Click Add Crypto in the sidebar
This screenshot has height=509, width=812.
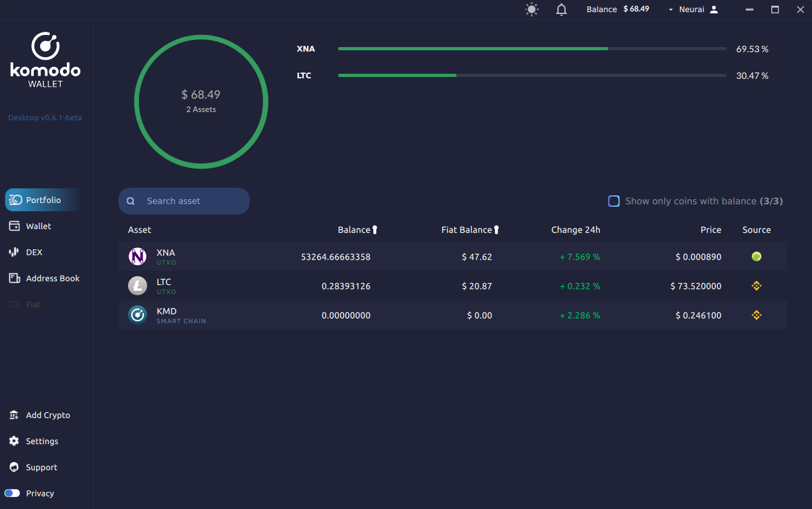[x=48, y=415]
